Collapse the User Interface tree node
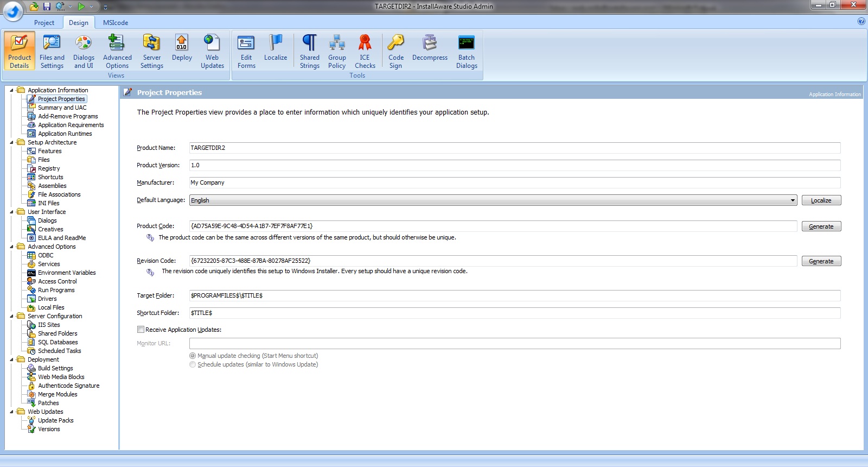 tap(12, 212)
